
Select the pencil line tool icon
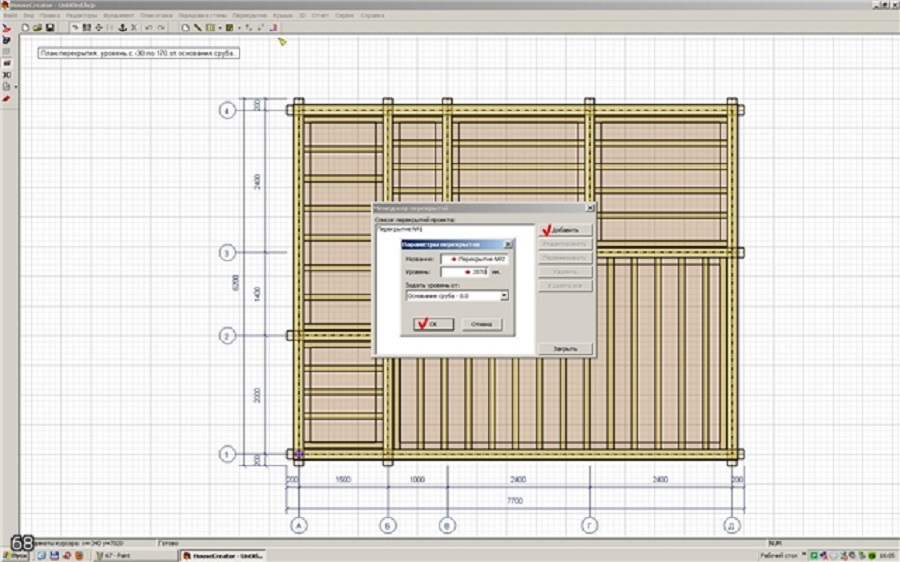pyautogui.click(x=197, y=28)
